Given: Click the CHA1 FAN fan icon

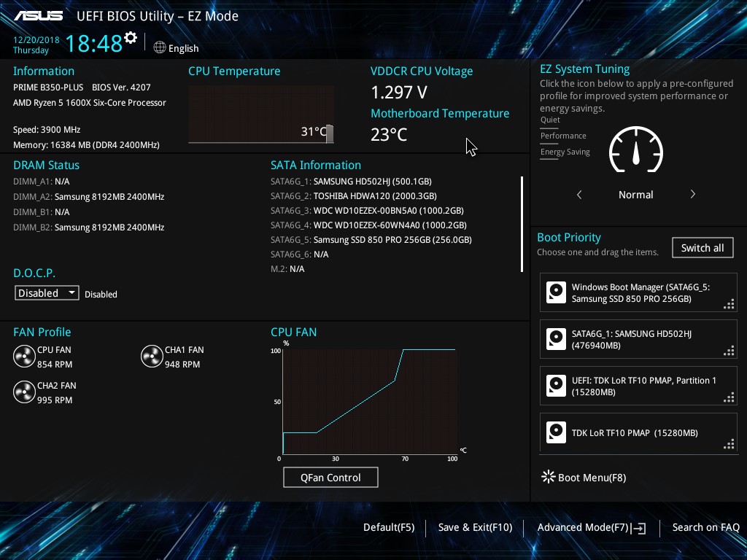Looking at the screenshot, I should pos(152,356).
